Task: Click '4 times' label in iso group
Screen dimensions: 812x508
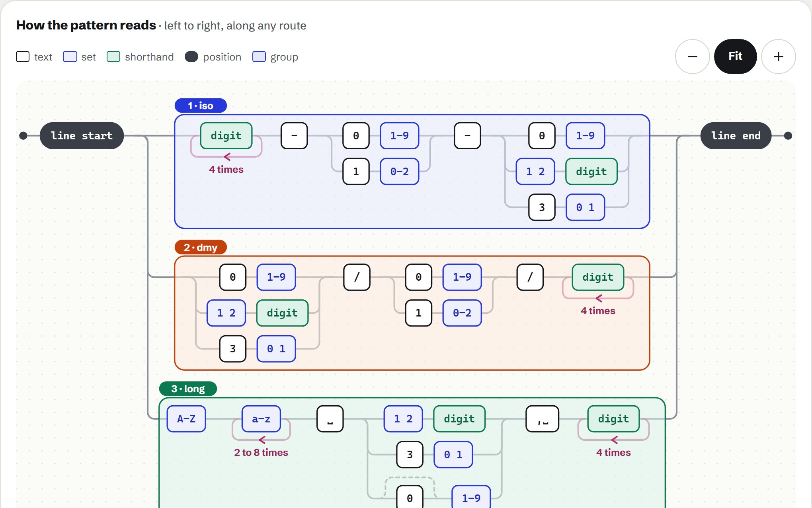Action: coord(226,170)
